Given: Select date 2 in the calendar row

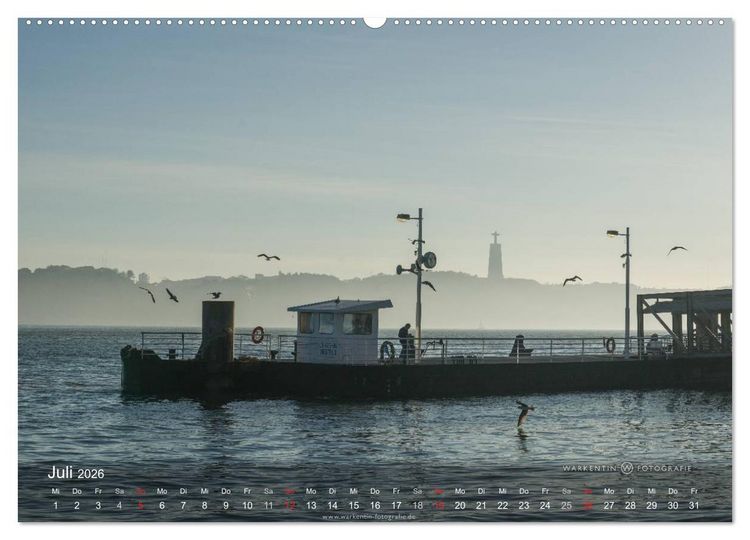Looking at the screenshot, I should pos(77,505).
